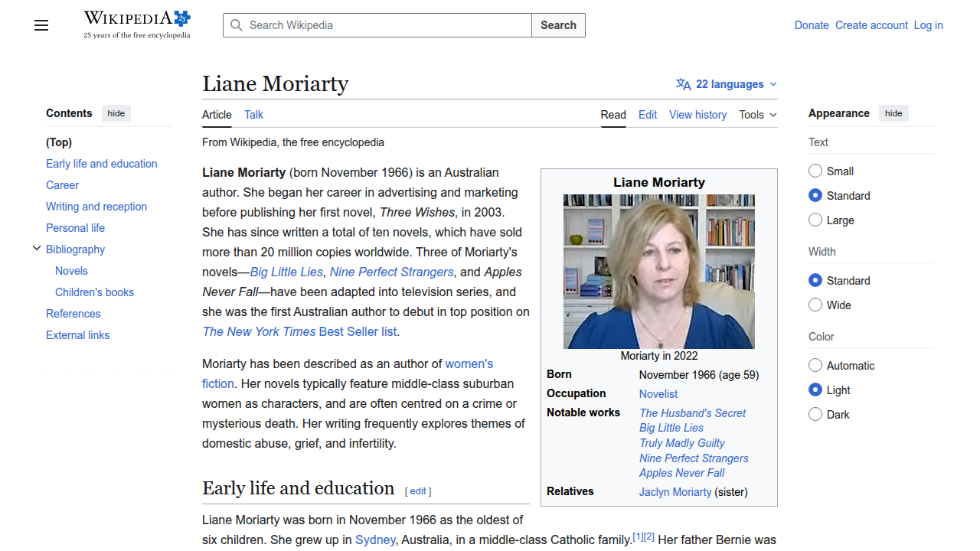This screenshot has width=980, height=551.
Task: Jump to References in Contents
Action: point(73,314)
